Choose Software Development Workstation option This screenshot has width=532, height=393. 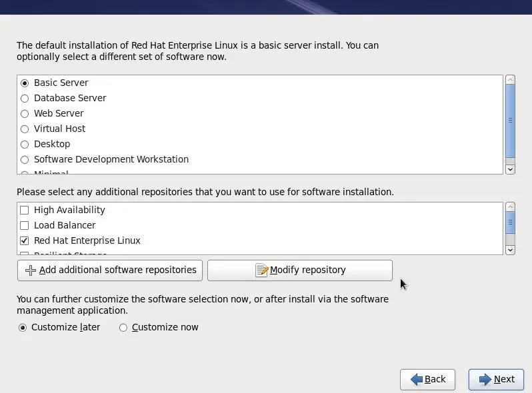pyautogui.click(x=25, y=160)
